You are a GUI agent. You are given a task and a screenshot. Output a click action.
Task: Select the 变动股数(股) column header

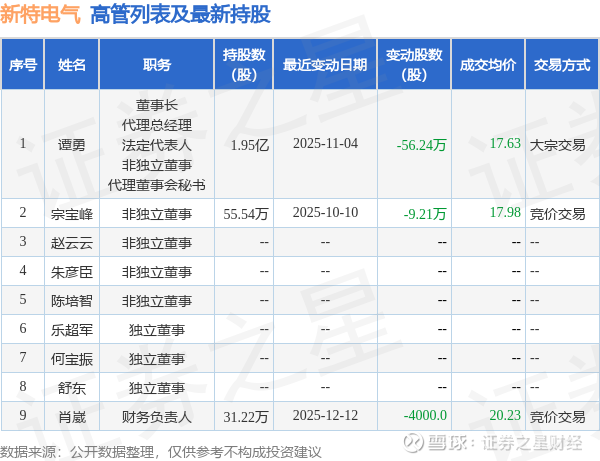click(414, 65)
